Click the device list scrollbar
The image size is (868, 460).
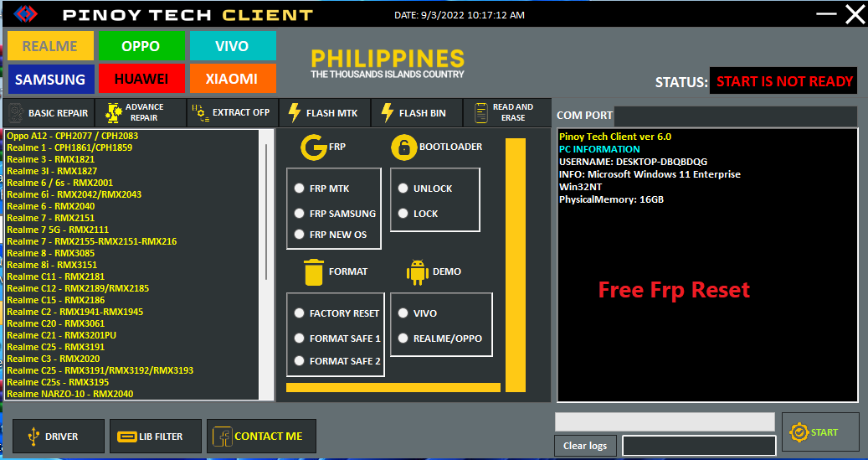266,212
